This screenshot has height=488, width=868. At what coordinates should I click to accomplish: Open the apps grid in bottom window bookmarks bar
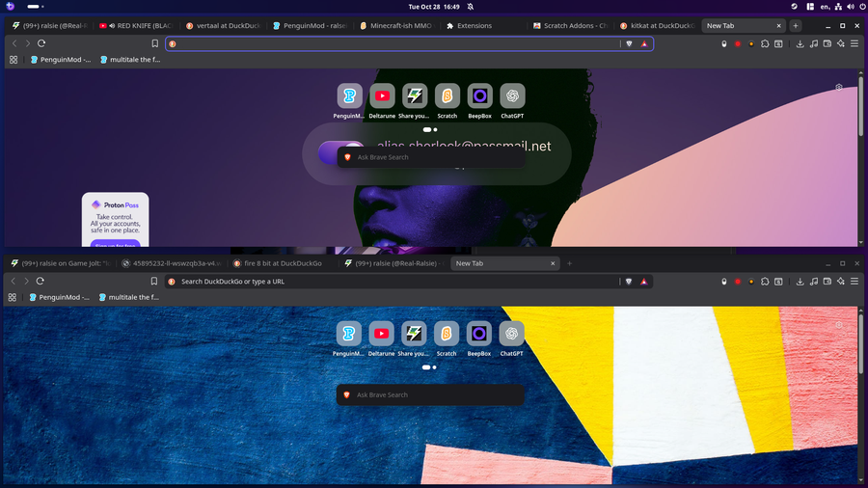click(x=13, y=297)
